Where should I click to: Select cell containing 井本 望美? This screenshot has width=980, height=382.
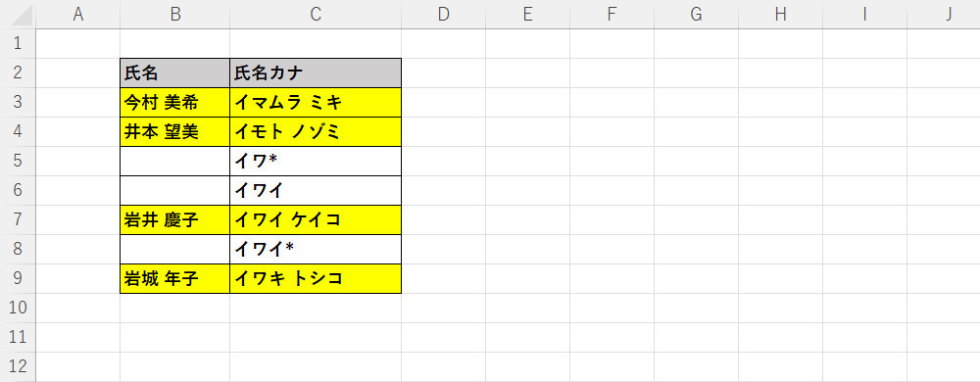pyautogui.click(x=175, y=131)
